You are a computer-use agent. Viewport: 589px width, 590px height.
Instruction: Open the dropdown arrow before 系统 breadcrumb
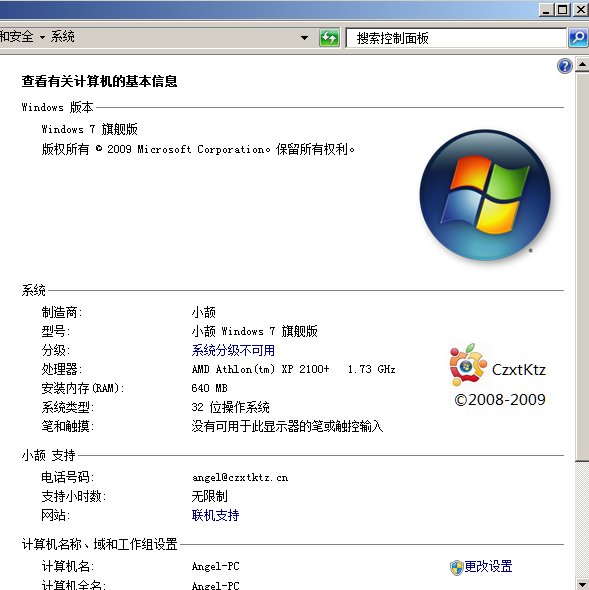coord(42,37)
